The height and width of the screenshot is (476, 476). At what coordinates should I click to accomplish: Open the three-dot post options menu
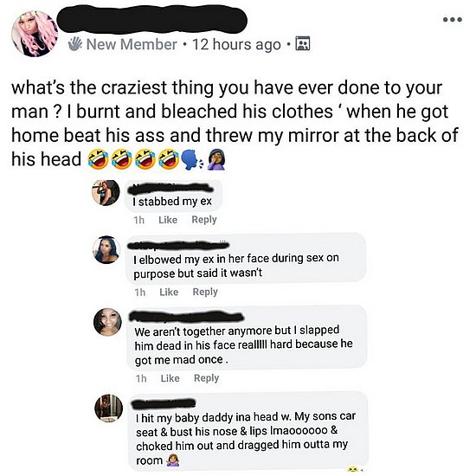pos(453,19)
